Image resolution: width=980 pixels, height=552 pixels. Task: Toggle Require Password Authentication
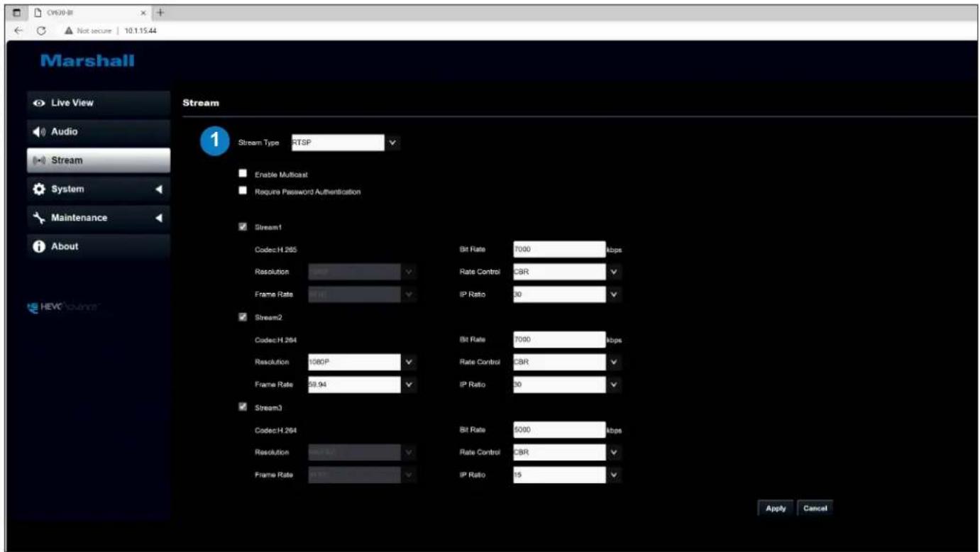click(243, 191)
